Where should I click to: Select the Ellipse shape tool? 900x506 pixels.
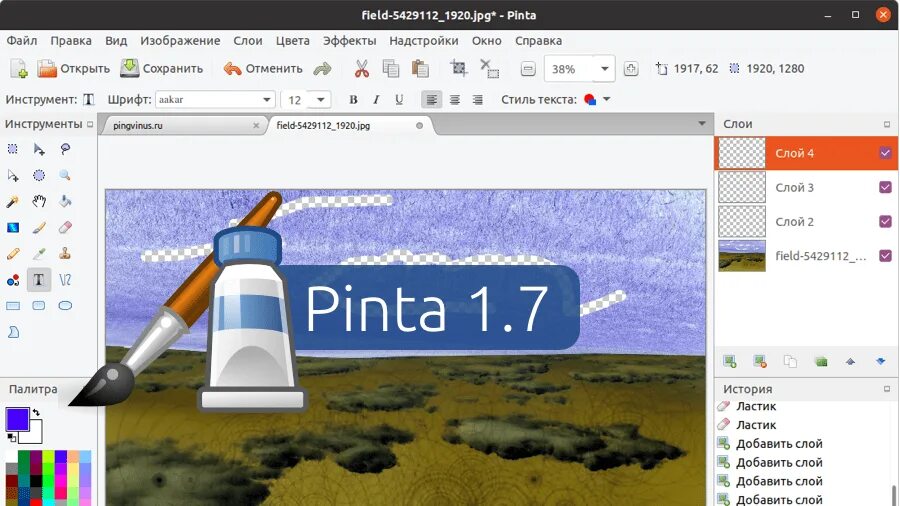click(x=65, y=306)
